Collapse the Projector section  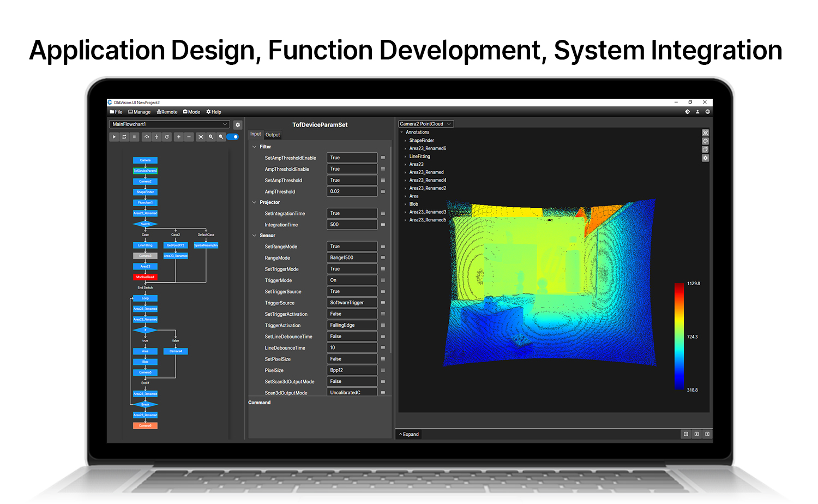[x=254, y=202]
